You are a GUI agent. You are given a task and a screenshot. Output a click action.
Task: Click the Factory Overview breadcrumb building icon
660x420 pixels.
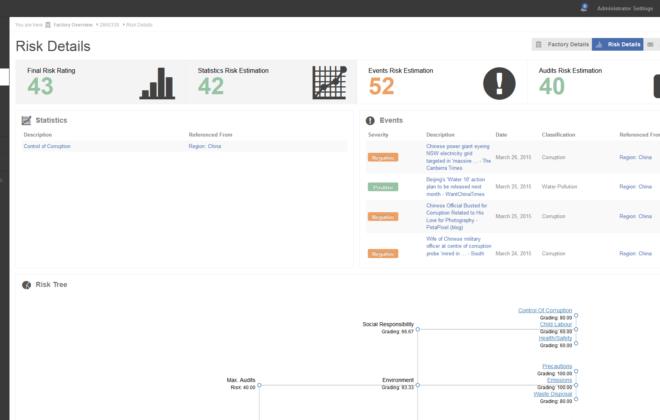48,25
